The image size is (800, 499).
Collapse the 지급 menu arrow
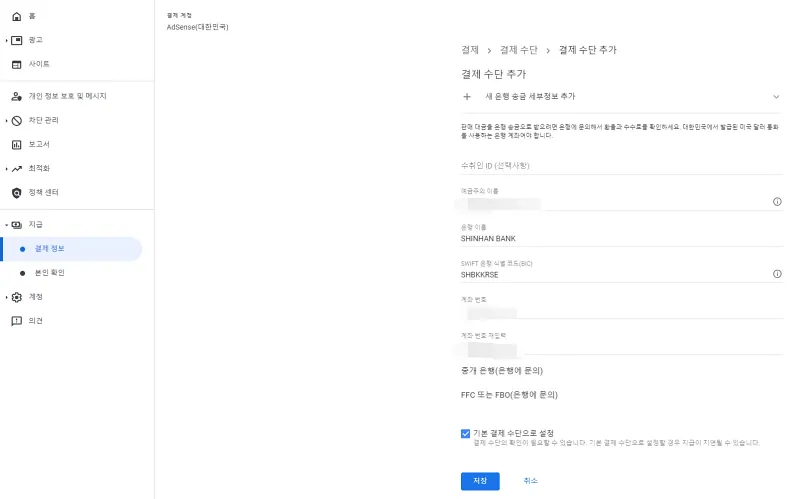click(6, 224)
